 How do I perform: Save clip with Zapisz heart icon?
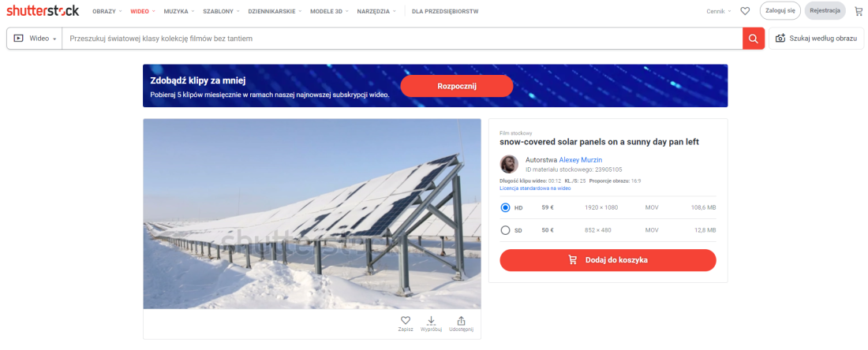click(x=406, y=324)
